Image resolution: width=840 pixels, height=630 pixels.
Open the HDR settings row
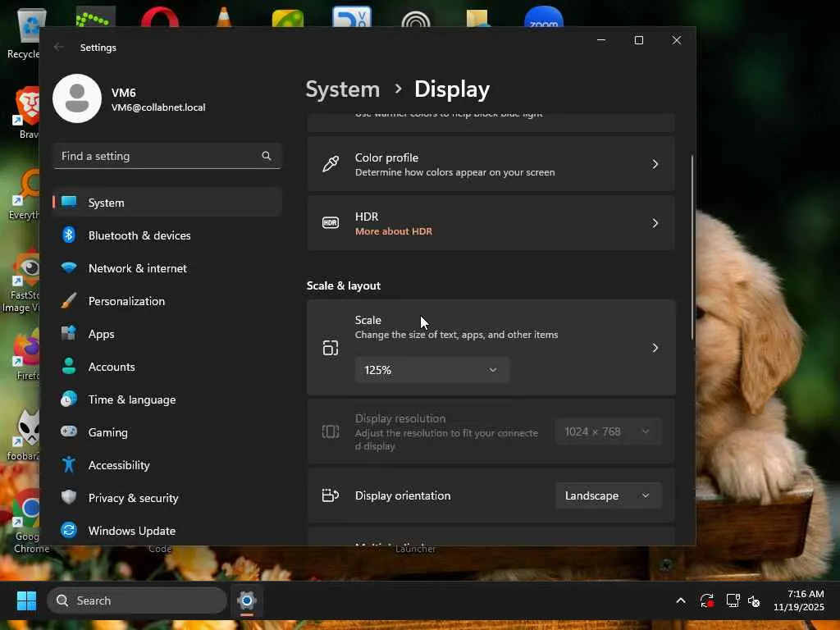click(491, 223)
